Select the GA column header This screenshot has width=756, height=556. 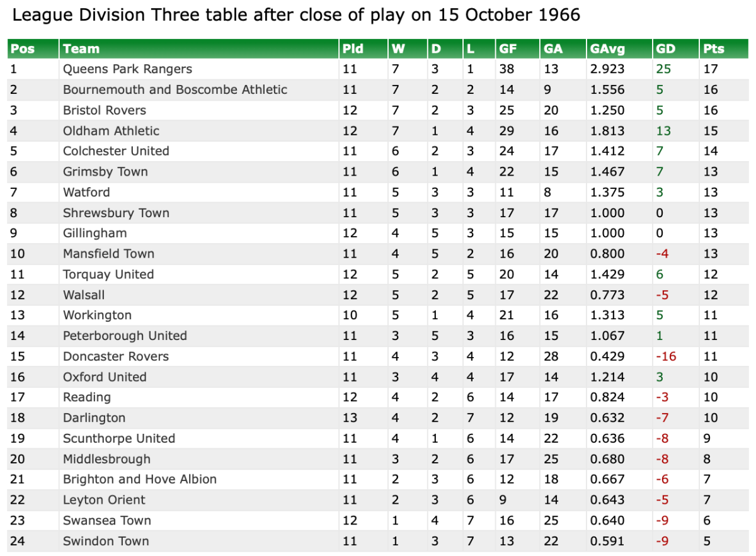coord(553,48)
